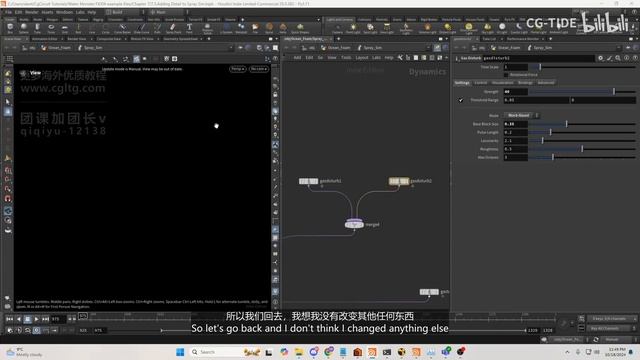
Task: Add a Sky Light from shelf
Action: tap(487, 28)
